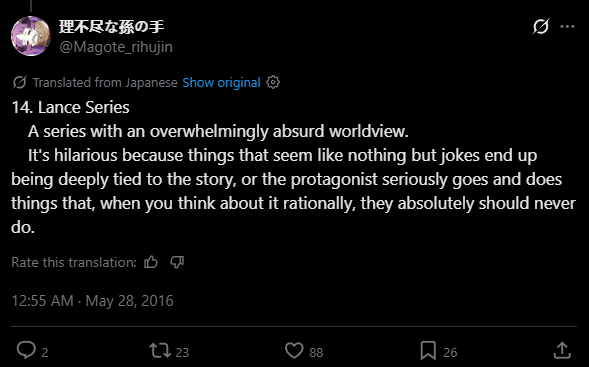Bookmark this post

pyautogui.click(x=428, y=350)
